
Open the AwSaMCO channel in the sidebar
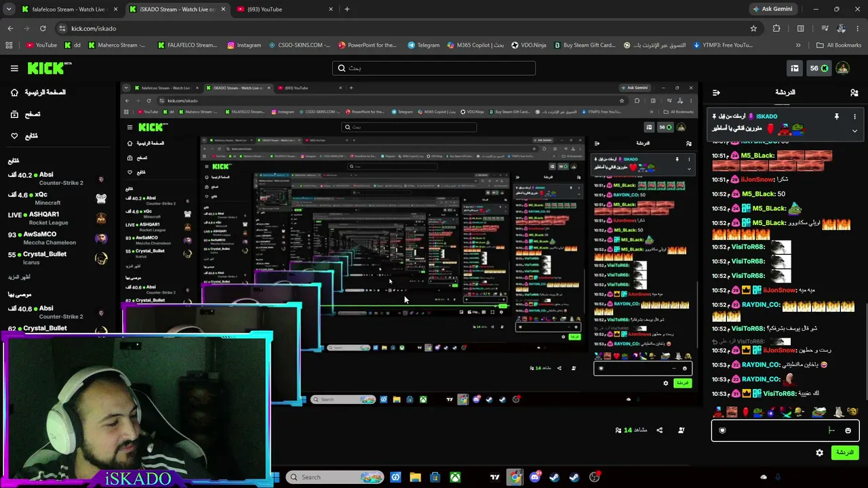[x=57, y=238]
